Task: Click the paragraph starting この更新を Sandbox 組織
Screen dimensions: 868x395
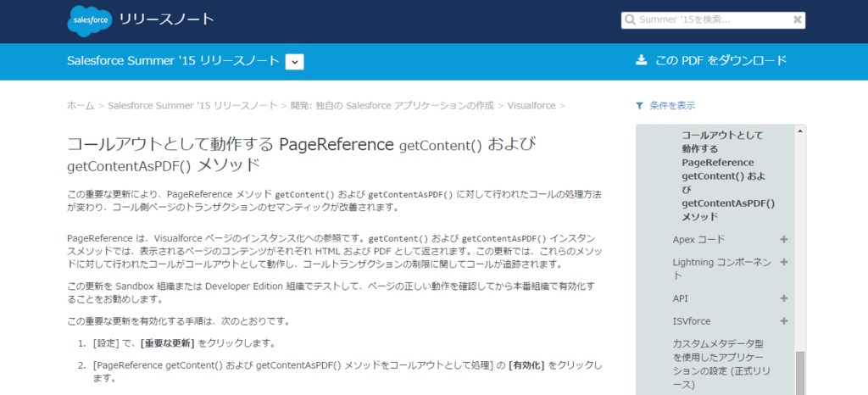Action: 331,292
